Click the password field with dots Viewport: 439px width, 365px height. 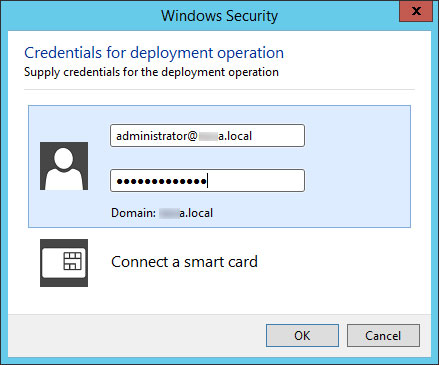207,181
